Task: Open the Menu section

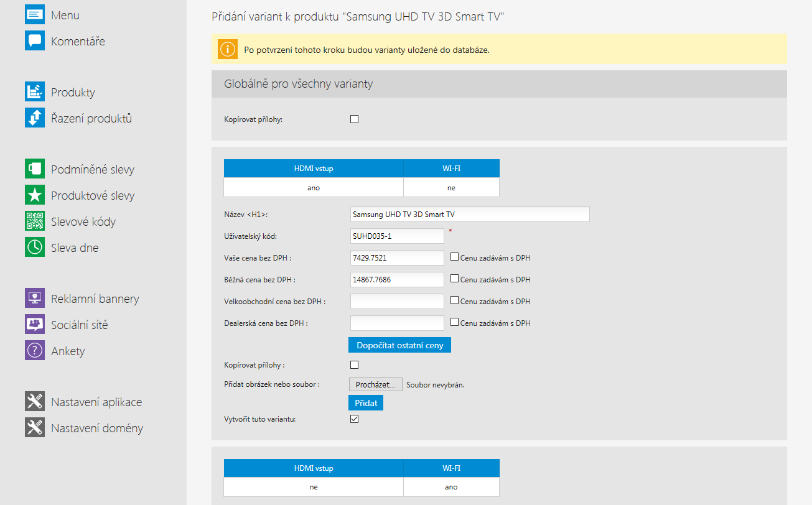Action: [x=65, y=15]
